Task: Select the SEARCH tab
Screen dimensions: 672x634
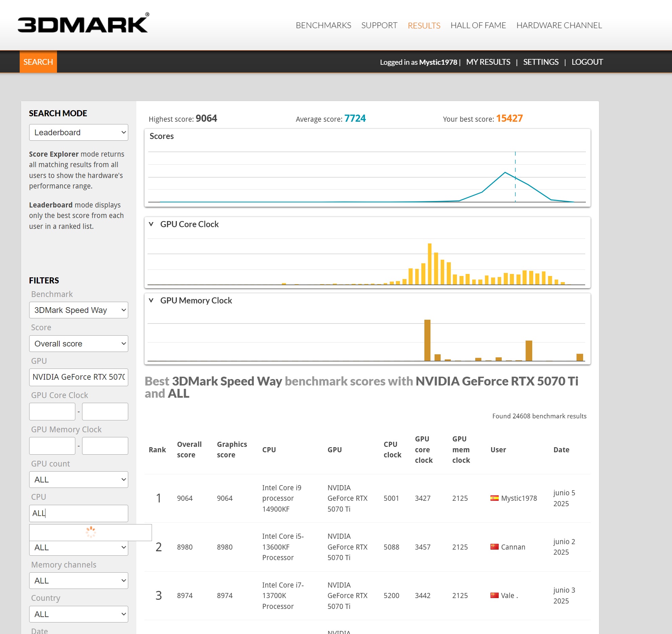Action: [38, 62]
